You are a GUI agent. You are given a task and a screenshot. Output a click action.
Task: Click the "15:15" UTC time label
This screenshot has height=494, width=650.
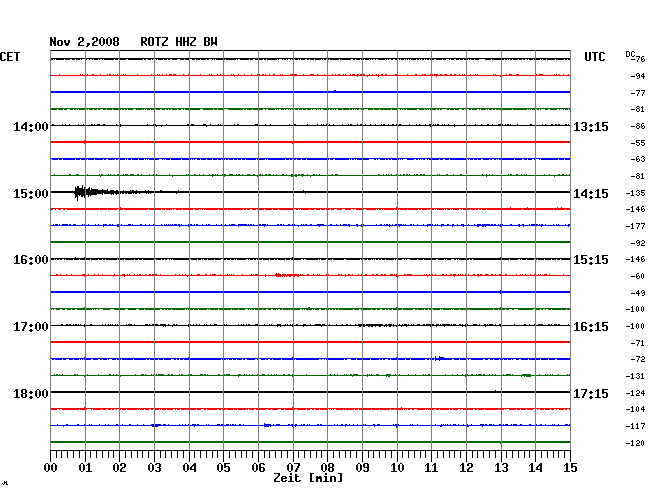[591, 260]
